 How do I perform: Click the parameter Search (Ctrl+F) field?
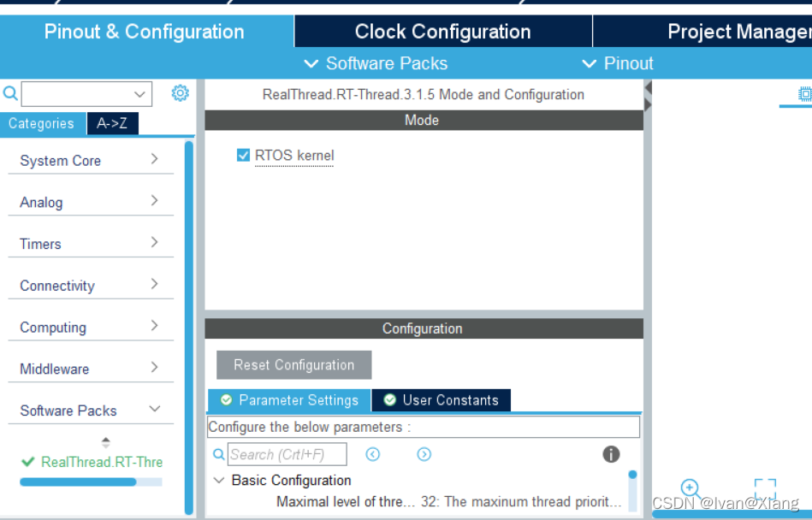point(287,454)
